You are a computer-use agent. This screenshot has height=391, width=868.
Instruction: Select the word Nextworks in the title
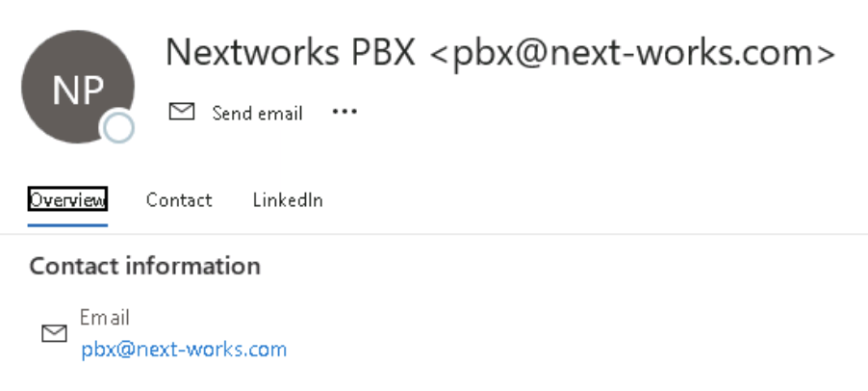pos(253,52)
